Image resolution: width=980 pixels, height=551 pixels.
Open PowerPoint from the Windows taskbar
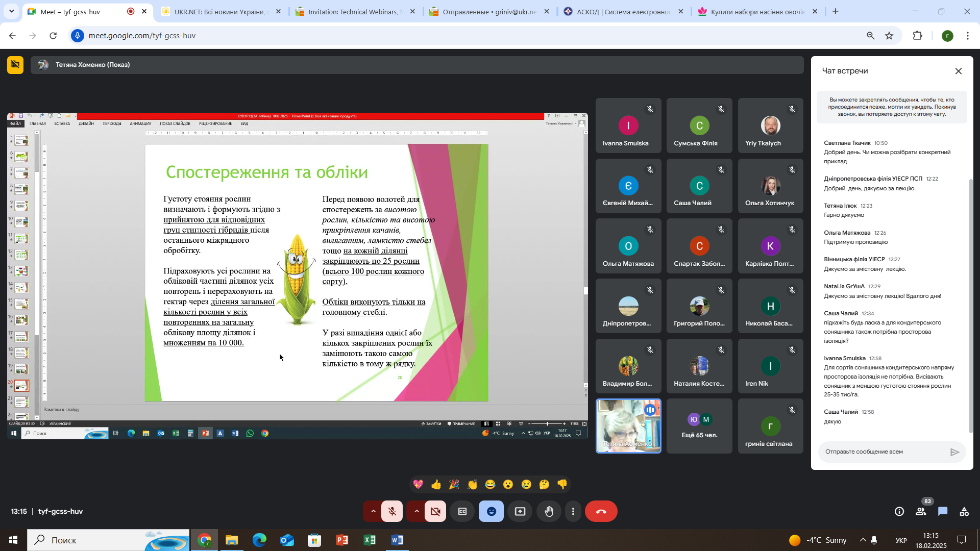[342, 540]
